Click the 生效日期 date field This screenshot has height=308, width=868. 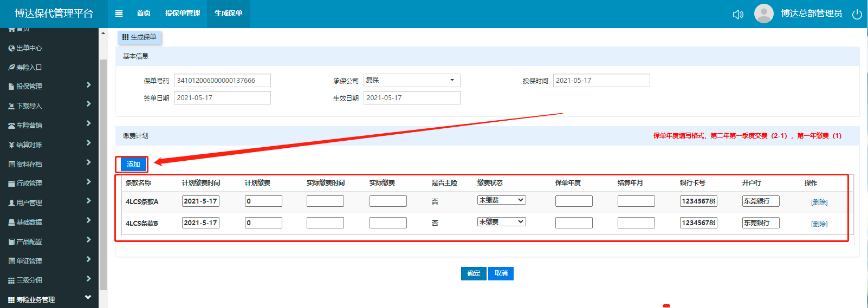tap(412, 98)
